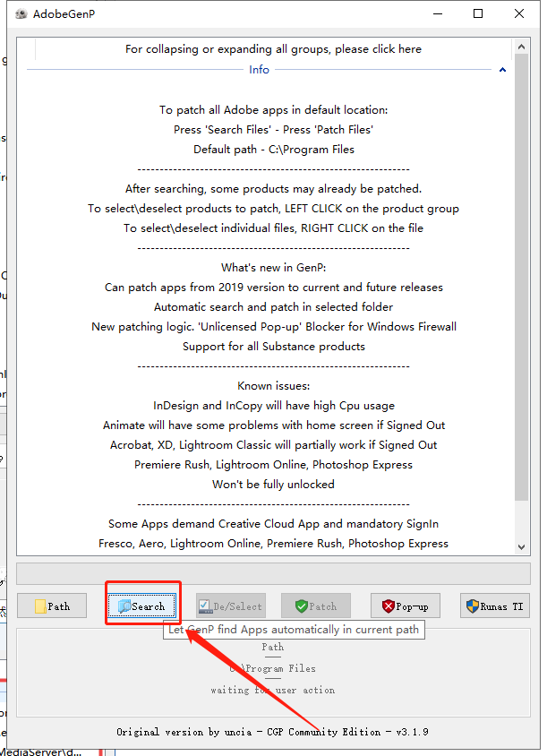Viewport: 547px width, 756px height.
Task: Minimize the AdobeGenP window
Action: [437, 13]
